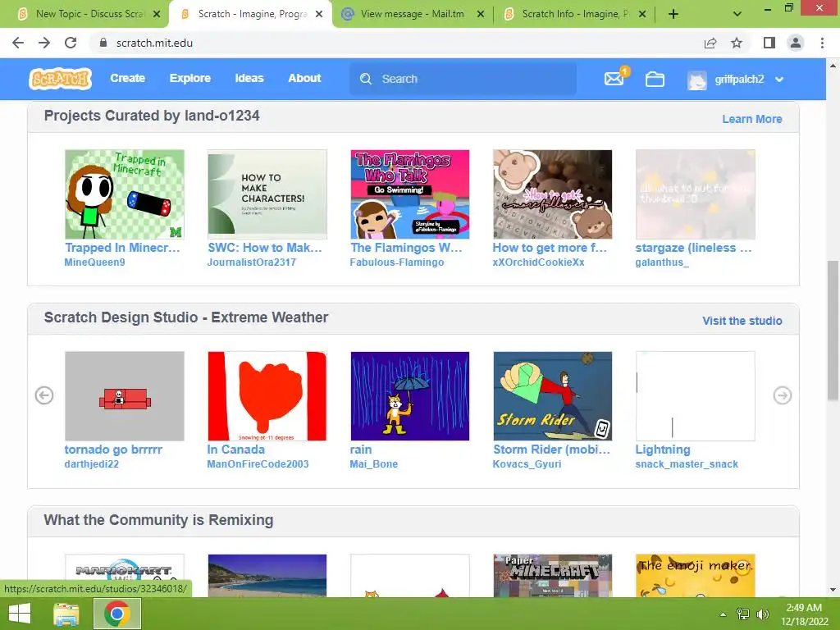
Task: Click Fabulous-Flamingo author link
Action: [397, 262]
